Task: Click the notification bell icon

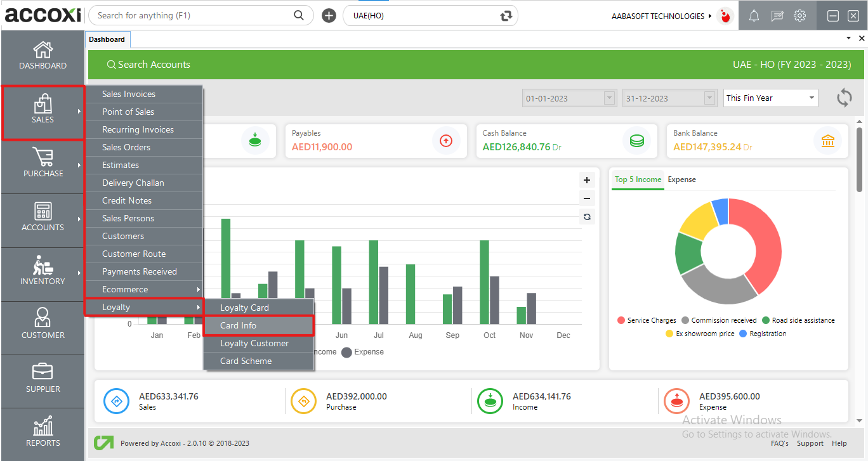Action: coord(754,16)
